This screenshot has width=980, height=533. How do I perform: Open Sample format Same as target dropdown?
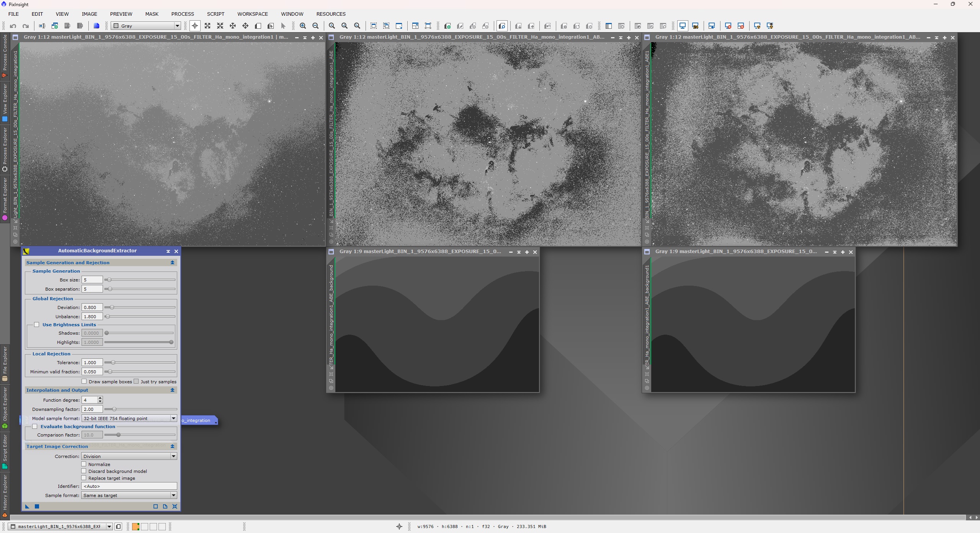129,495
